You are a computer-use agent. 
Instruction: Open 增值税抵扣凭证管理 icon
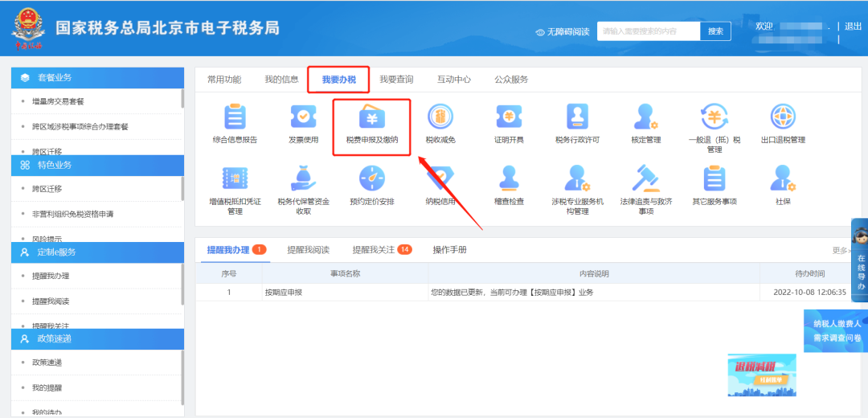point(235,178)
